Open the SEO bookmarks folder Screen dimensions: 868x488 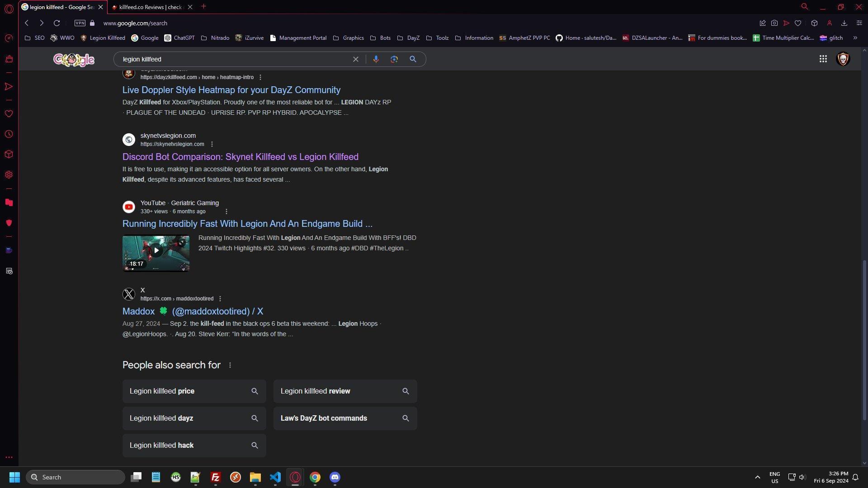pos(34,38)
